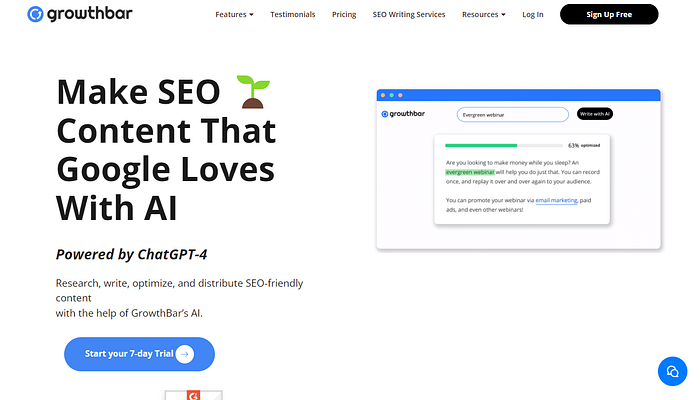
Task: Click the GrowthBar logo icon in header
Action: (35, 14)
